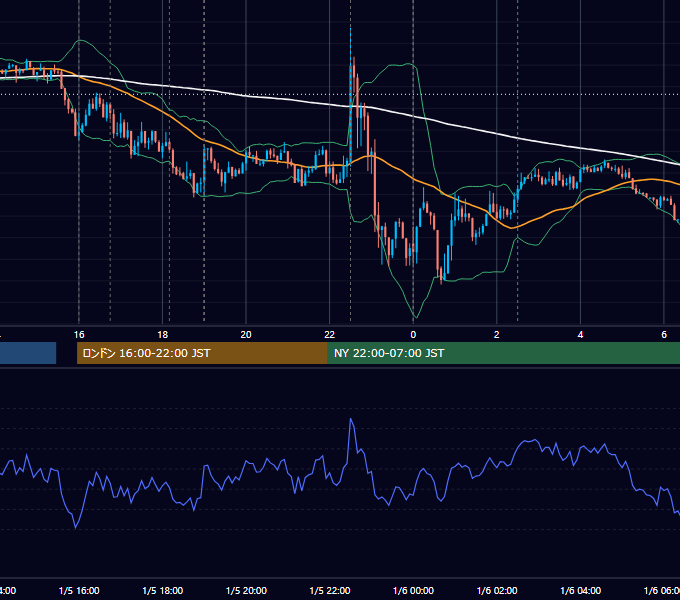Click the 1/5 18:00 date label
The height and width of the screenshot is (600, 680).
(x=163, y=590)
